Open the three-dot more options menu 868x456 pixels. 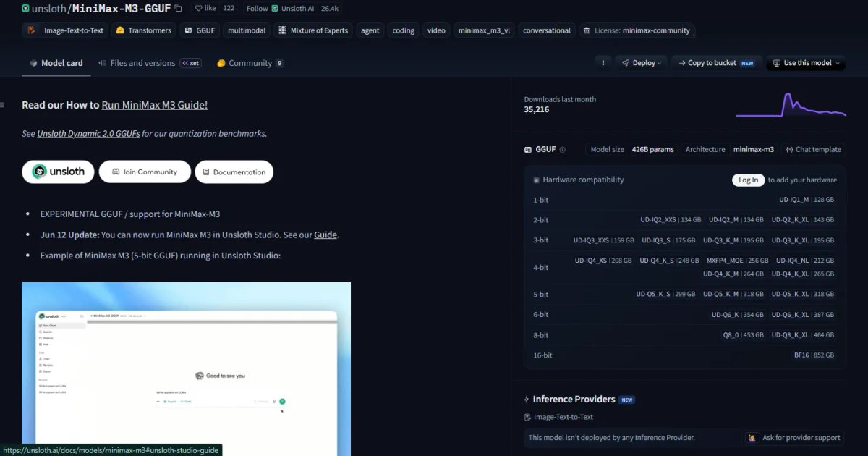click(x=603, y=63)
